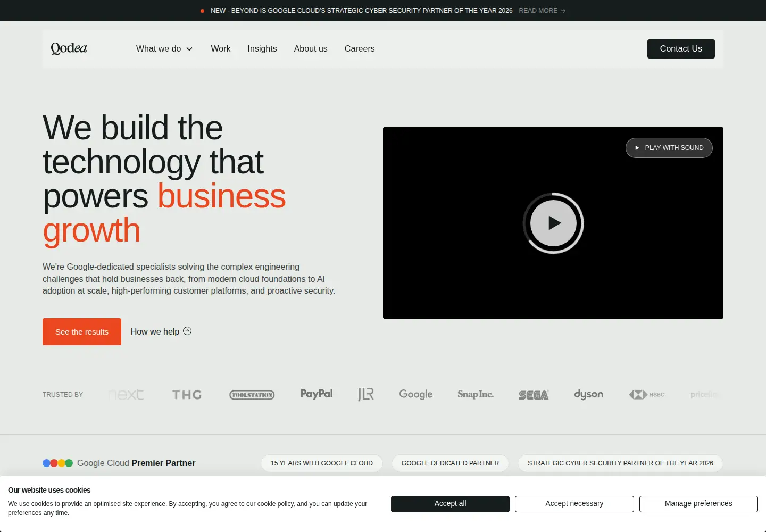Click the Contact Us button
This screenshot has width=766, height=532.
click(x=681, y=49)
